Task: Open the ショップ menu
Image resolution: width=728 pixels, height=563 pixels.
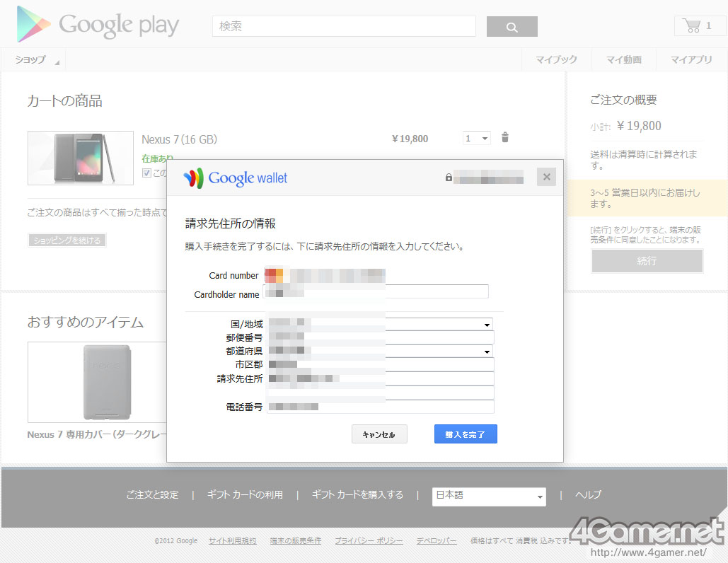Action: point(37,60)
